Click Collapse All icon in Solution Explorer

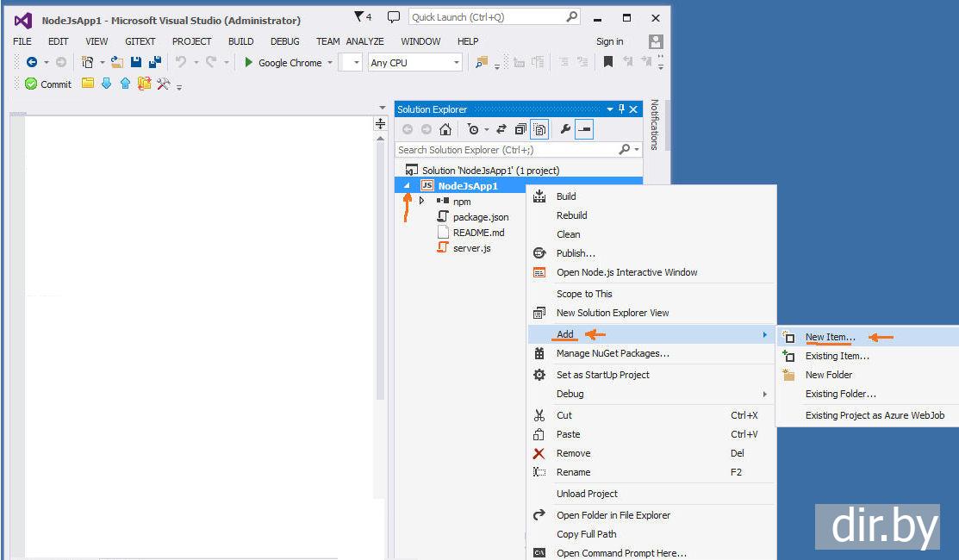coord(520,129)
